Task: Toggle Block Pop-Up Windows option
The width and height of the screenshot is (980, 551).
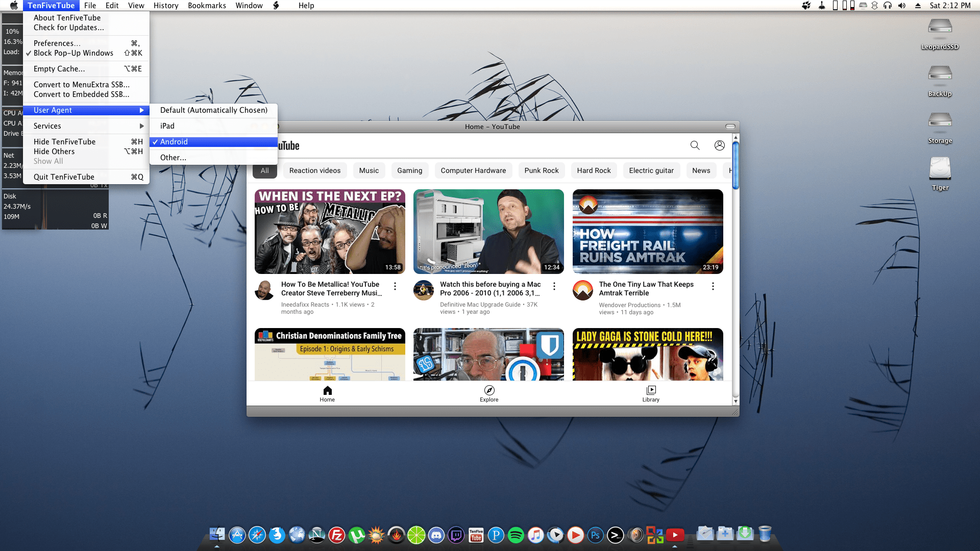Action: click(x=86, y=53)
